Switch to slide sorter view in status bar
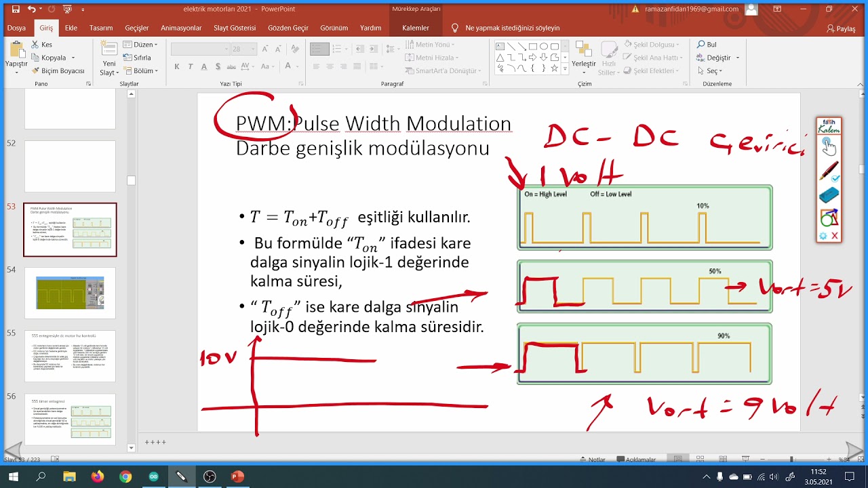This screenshot has height=488, width=868. (x=698, y=460)
